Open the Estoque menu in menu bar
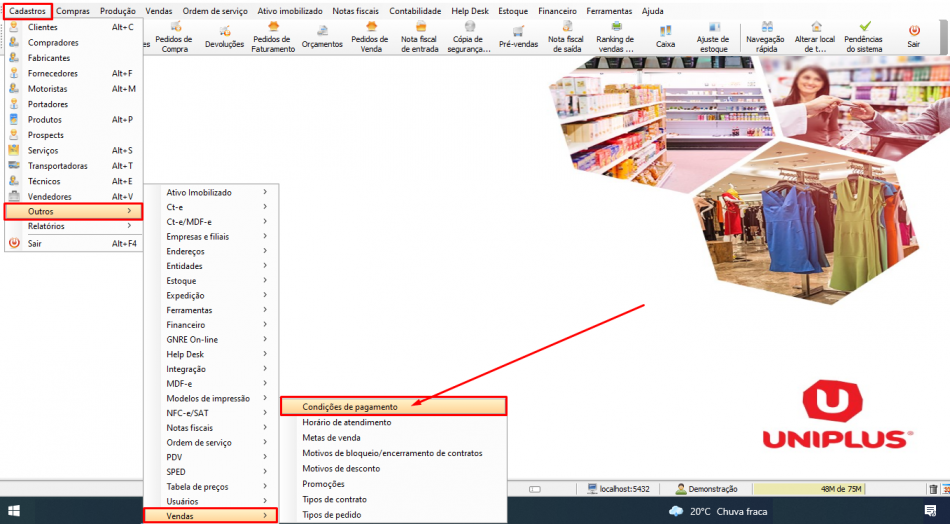The height and width of the screenshot is (524, 950). coord(512,11)
